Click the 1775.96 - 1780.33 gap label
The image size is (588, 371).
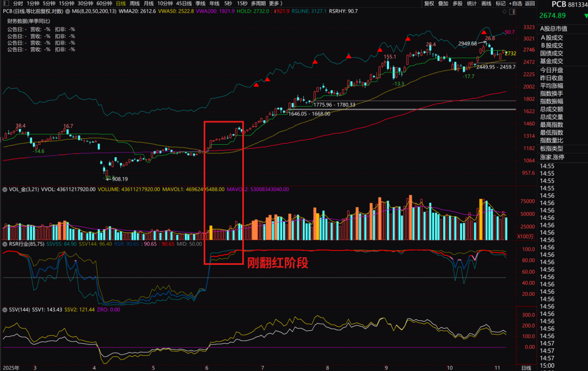(x=334, y=105)
